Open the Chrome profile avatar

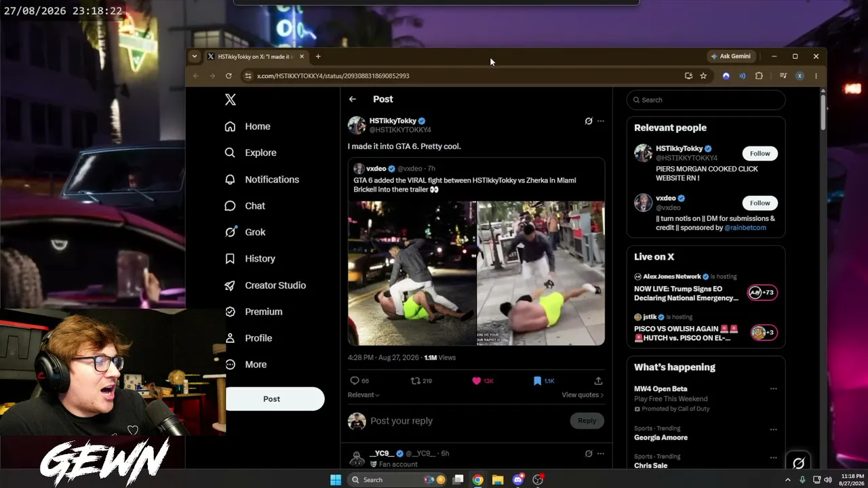[800, 76]
